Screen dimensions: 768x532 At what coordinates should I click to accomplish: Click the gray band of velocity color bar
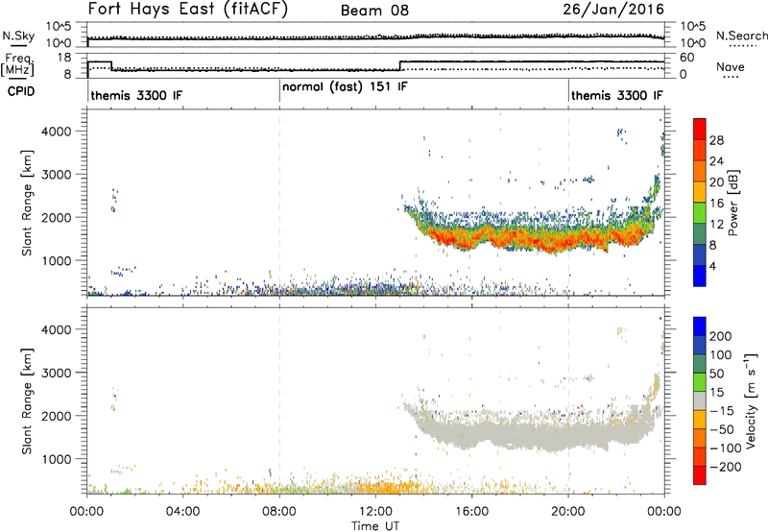700,400
